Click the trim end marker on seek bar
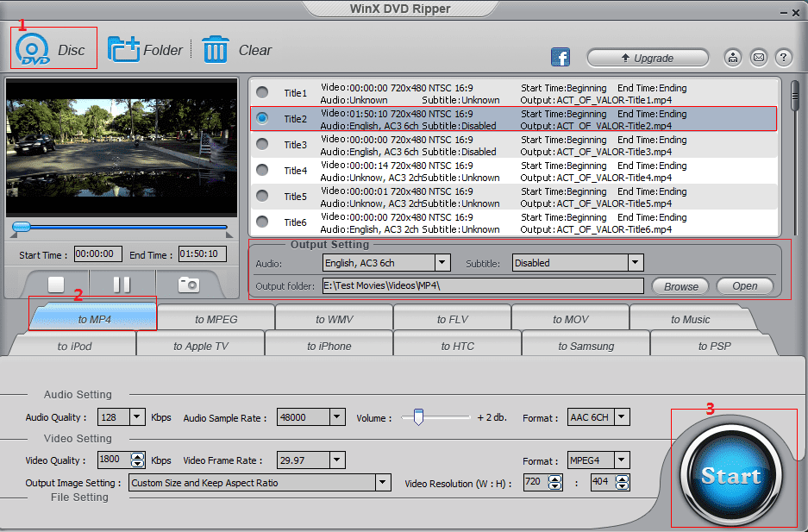Image resolution: width=808 pixels, height=532 pixels. 229,235
